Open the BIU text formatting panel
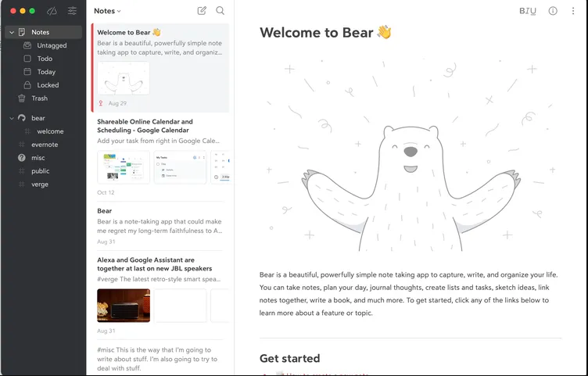Viewport: 588px width, 376px height. [528, 11]
